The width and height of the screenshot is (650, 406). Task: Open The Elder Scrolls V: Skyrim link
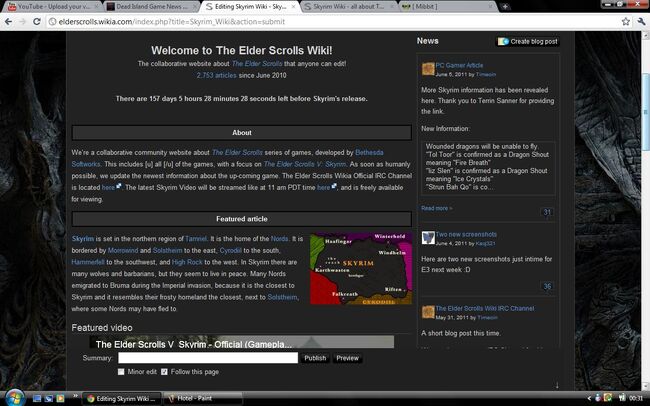tap(305, 164)
